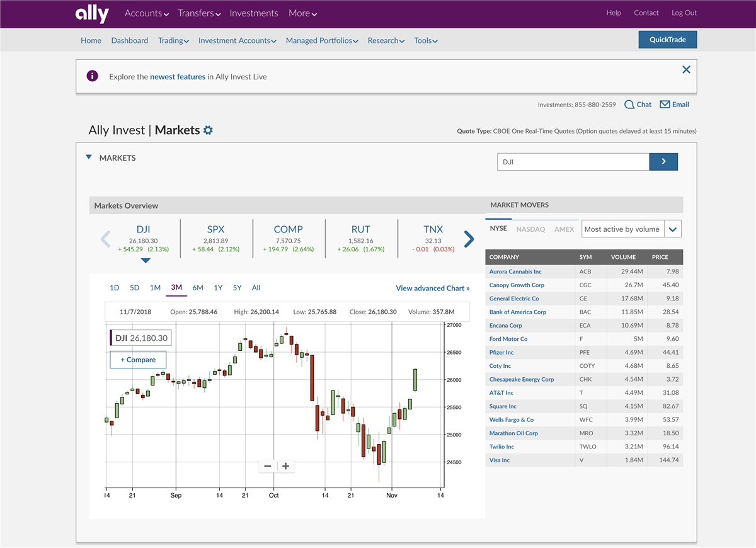Select the RUT index card
The image size is (756, 548).
pyautogui.click(x=361, y=239)
